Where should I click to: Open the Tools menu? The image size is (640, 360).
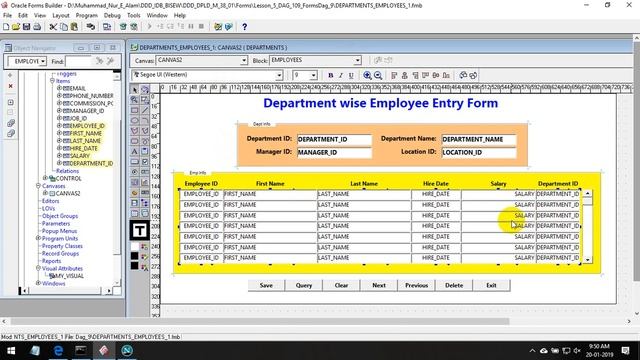[x=133, y=16]
